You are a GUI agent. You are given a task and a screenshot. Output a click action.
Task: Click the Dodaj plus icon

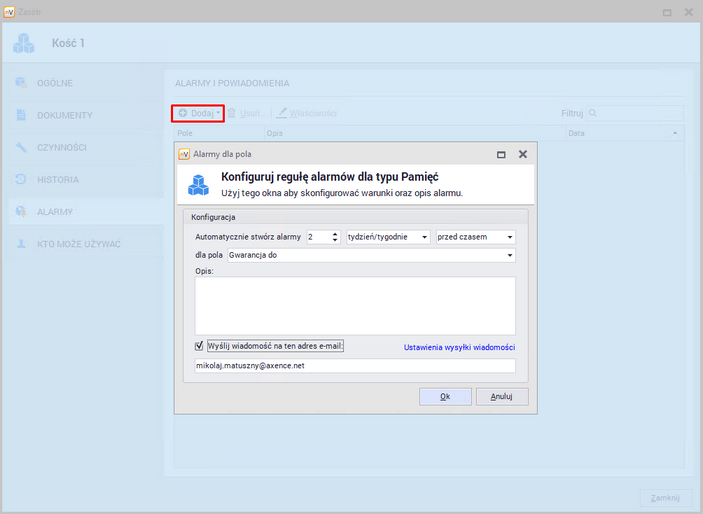[x=183, y=113]
